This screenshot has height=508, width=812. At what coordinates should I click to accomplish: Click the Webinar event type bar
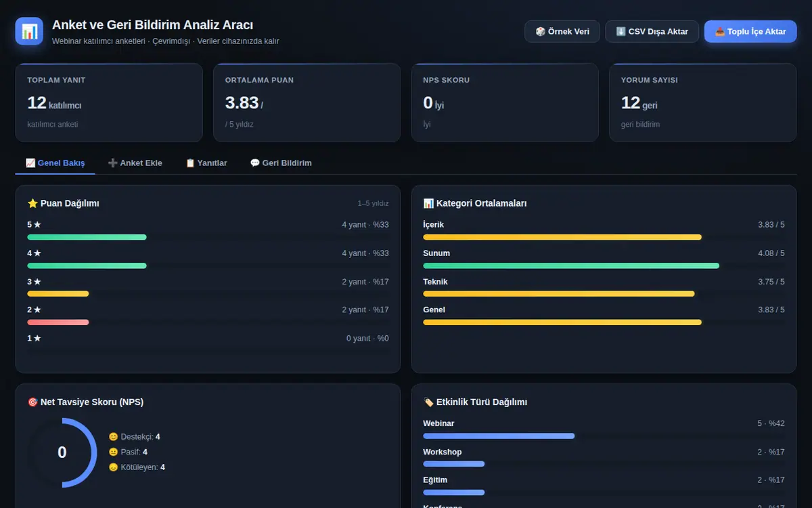tap(499, 436)
